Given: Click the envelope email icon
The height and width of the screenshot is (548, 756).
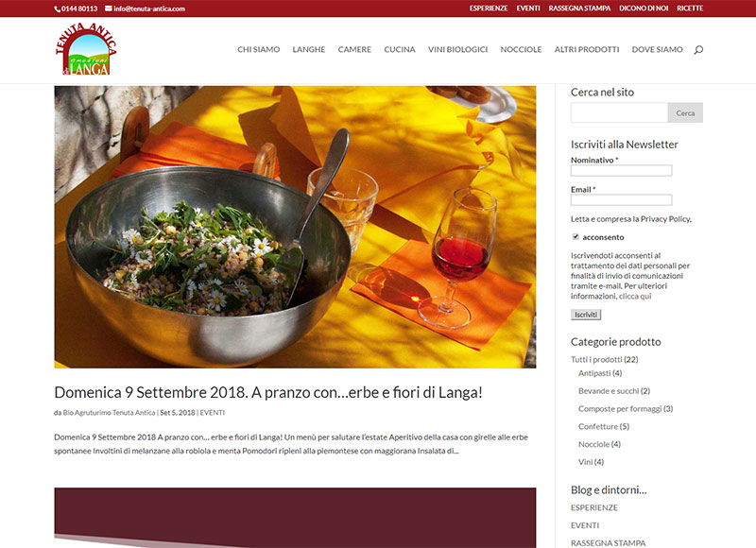Looking at the screenshot, I should [x=109, y=9].
